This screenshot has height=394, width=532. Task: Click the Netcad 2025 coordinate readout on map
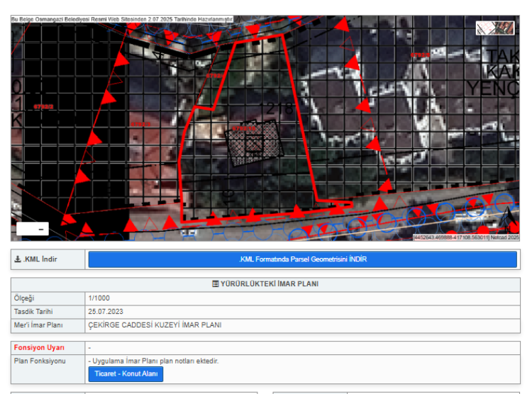[x=465, y=237]
